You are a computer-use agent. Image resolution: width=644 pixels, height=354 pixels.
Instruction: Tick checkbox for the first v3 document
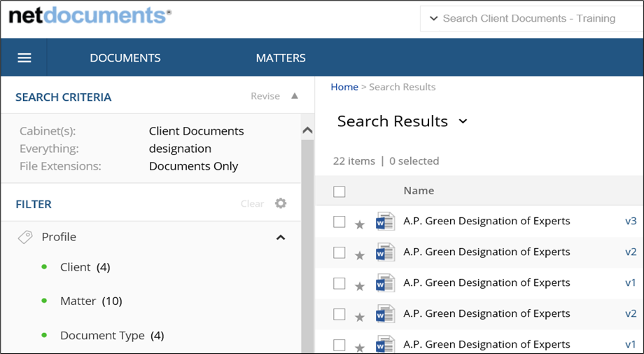pyautogui.click(x=339, y=222)
